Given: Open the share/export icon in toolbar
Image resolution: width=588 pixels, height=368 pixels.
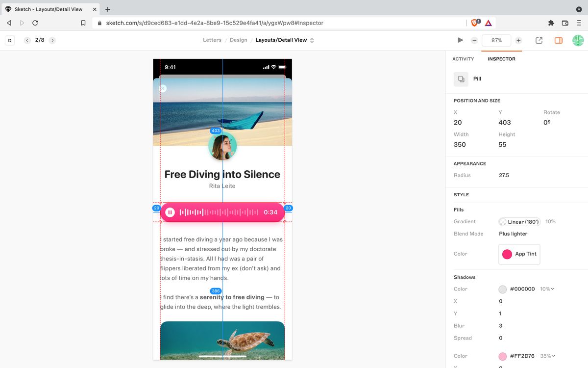Looking at the screenshot, I should click(x=539, y=40).
